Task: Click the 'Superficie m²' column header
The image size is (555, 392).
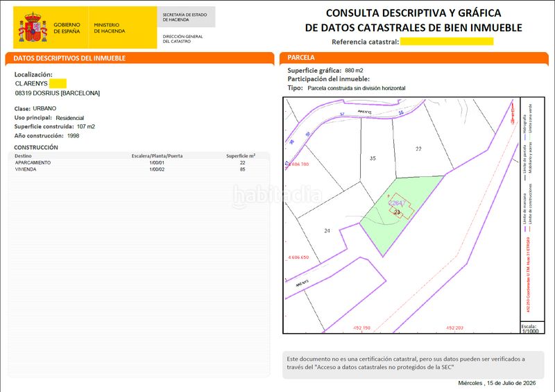Action: (x=241, y=155)
